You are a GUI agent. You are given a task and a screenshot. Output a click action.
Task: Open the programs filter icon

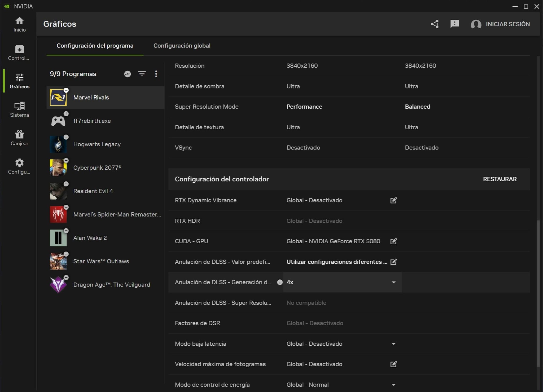click(x=142, y=74)
